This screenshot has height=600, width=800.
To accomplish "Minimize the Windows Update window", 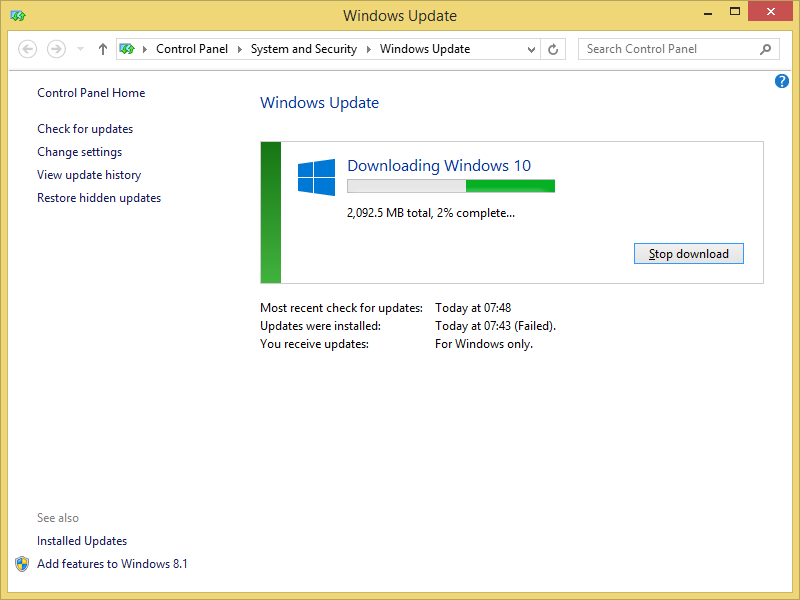I will 708,12.
